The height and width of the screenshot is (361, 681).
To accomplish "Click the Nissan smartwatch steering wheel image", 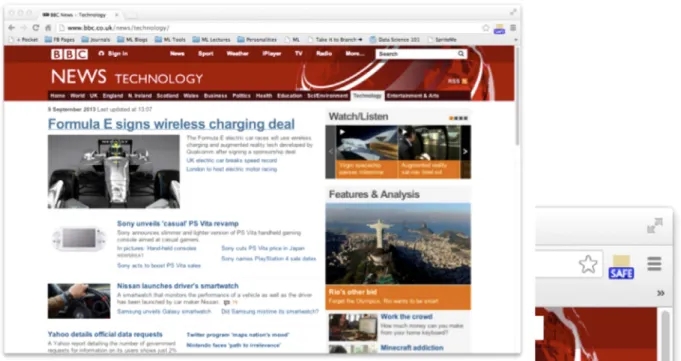I will 79,301.
